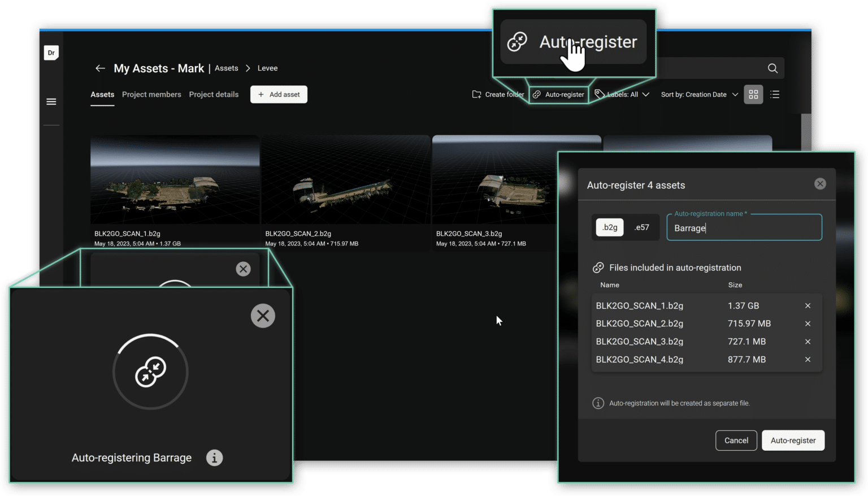Open the Project details tab
This screenshot has width=868, height=496.
[214, 94]
